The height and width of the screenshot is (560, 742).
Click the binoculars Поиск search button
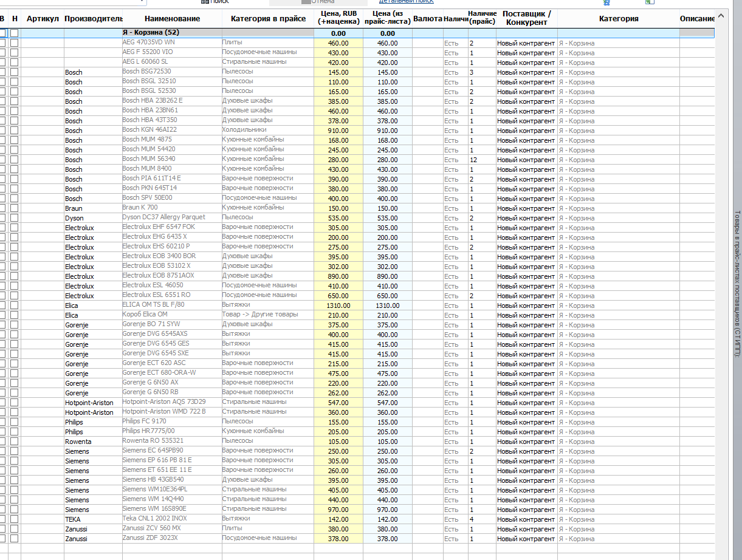click(215, 2)
